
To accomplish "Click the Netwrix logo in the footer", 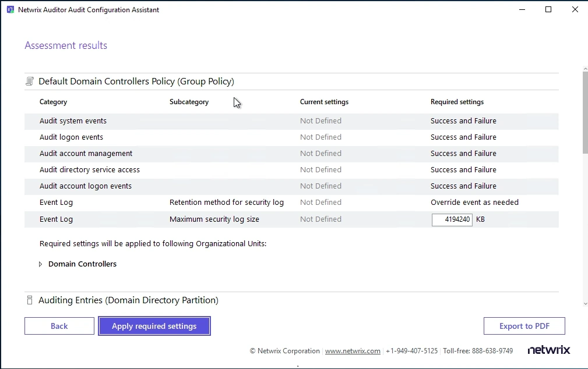I will point(548,350).
